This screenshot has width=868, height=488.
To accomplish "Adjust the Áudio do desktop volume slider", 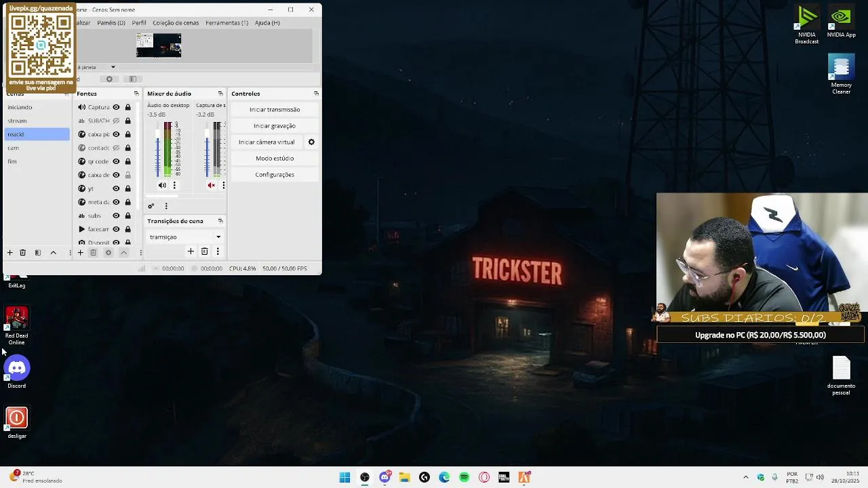I will pyautogui.click(x=158, y=150).
